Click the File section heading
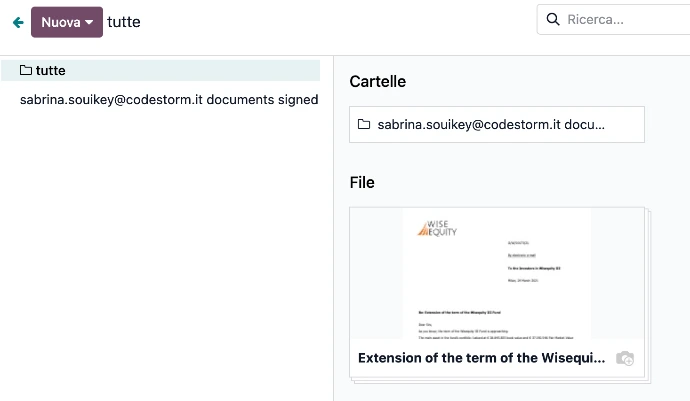This screenshot has height=401, width=690. pos(362,183)
